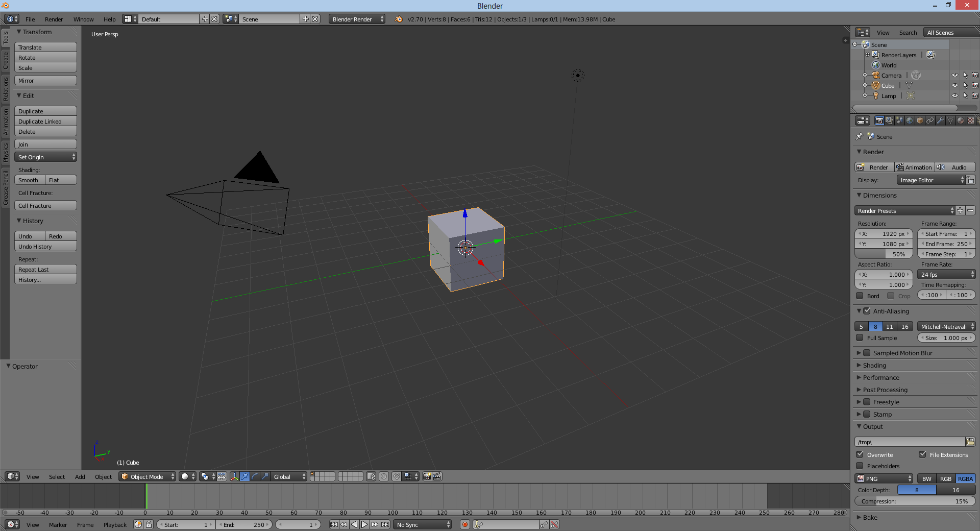Click the render movie clapperboard icon
980x531 pixels.
pos(437,477)
